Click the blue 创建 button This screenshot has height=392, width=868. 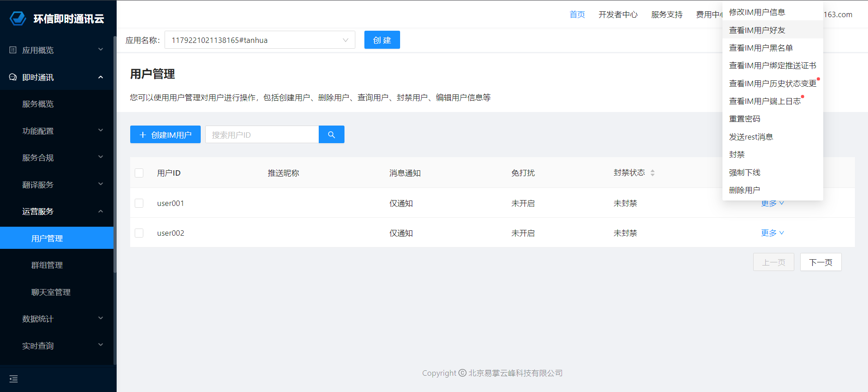coord(382,40)
